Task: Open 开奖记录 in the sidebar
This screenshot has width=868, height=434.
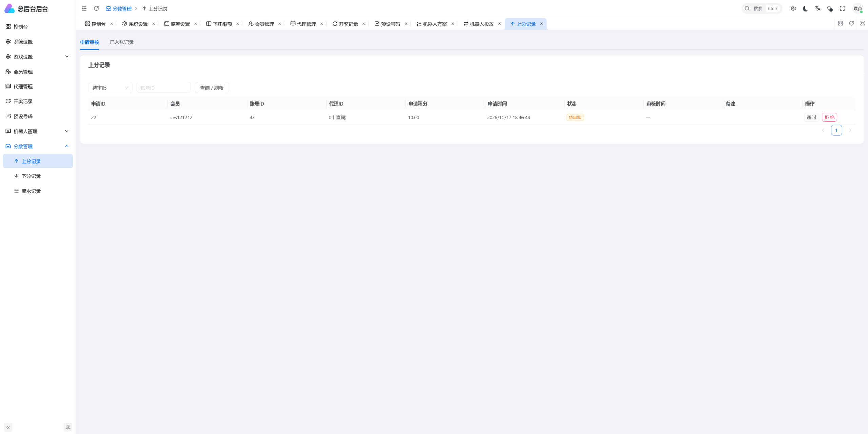Action: 38,101
